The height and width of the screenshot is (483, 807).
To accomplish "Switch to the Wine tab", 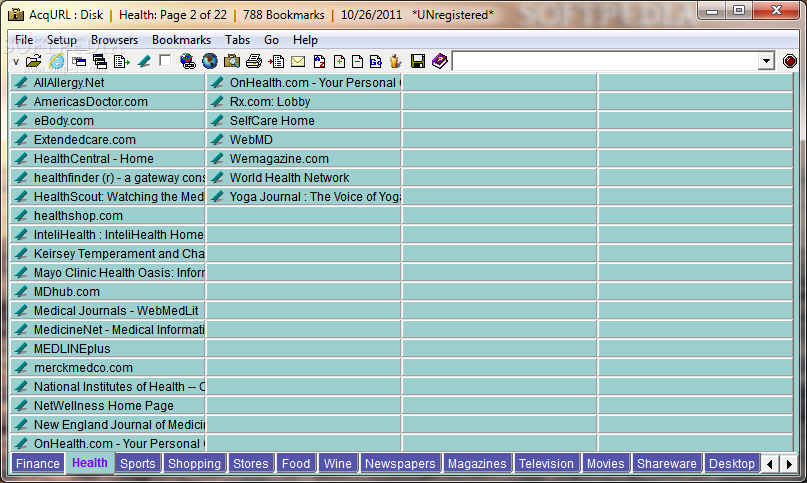I will pyautogui.click(x=338, y=463).
